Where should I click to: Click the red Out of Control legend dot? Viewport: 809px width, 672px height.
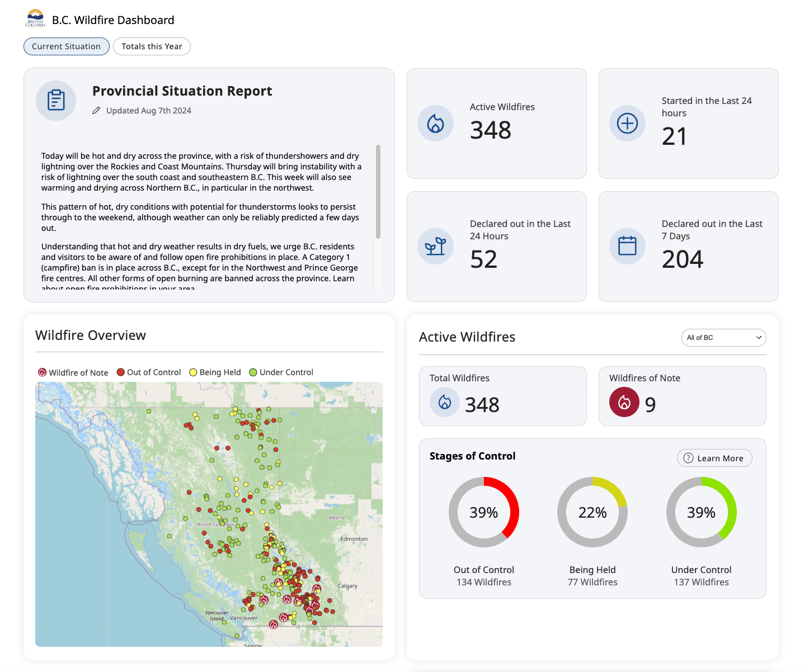[x=120, y=372]
